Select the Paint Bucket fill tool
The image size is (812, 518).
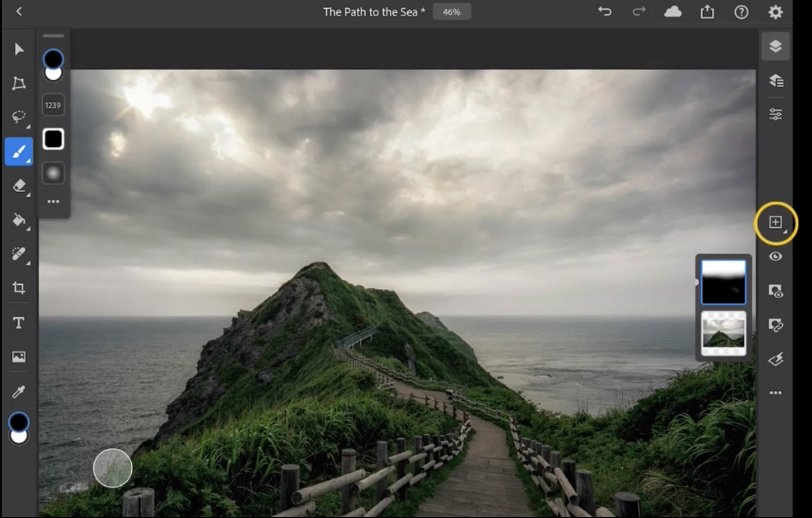tap(19, 220)
